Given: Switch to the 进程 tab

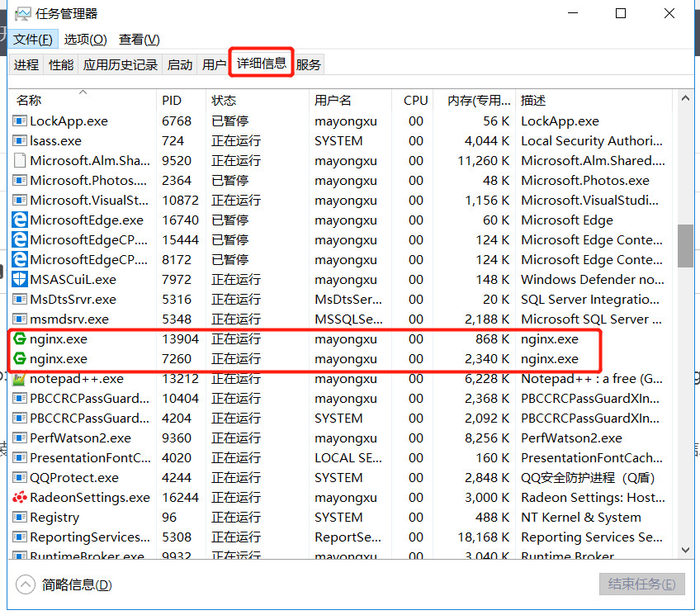Looking at the screenshot, I should tap(26, 64).
